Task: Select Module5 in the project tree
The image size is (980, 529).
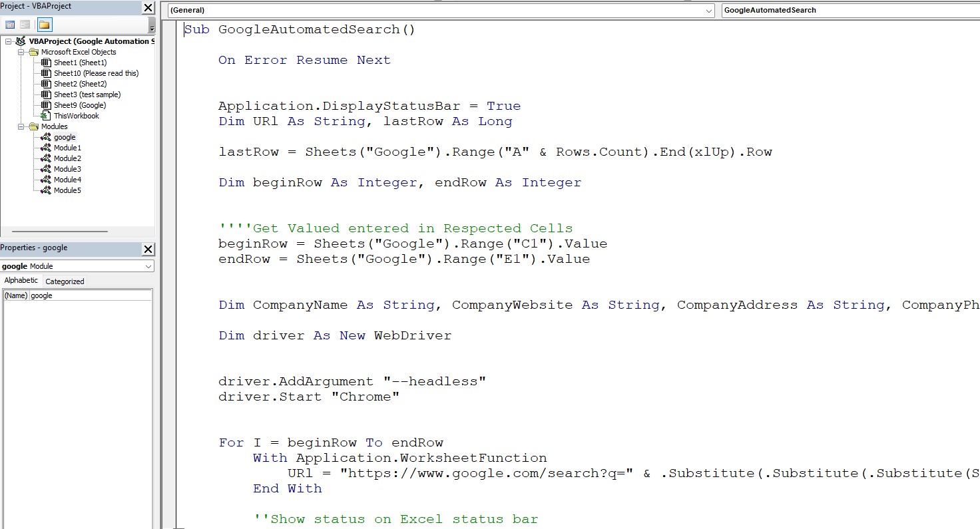Action: (67, 190)
